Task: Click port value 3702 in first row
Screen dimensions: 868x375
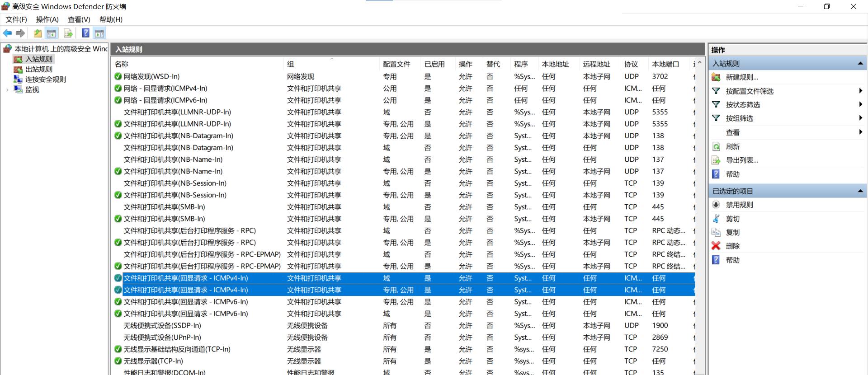Action: point(660,76)
